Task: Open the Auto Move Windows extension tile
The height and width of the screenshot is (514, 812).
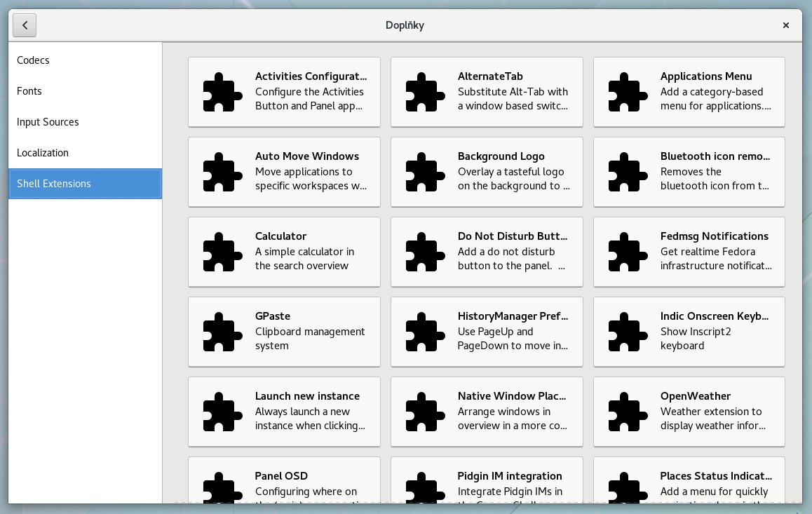Action: [x=284, y=172]
